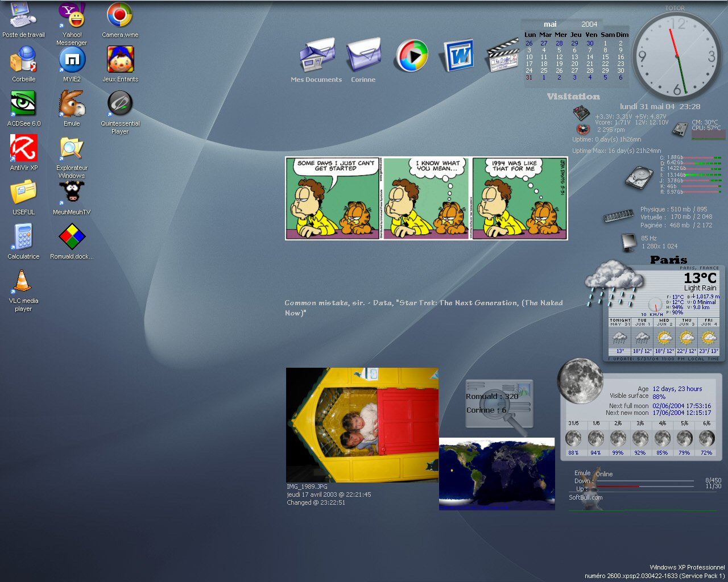The height and width of the screenshot is (582, 728).
Task: Click the 2004 year in calendar header
Action: [x=589, y=24]
